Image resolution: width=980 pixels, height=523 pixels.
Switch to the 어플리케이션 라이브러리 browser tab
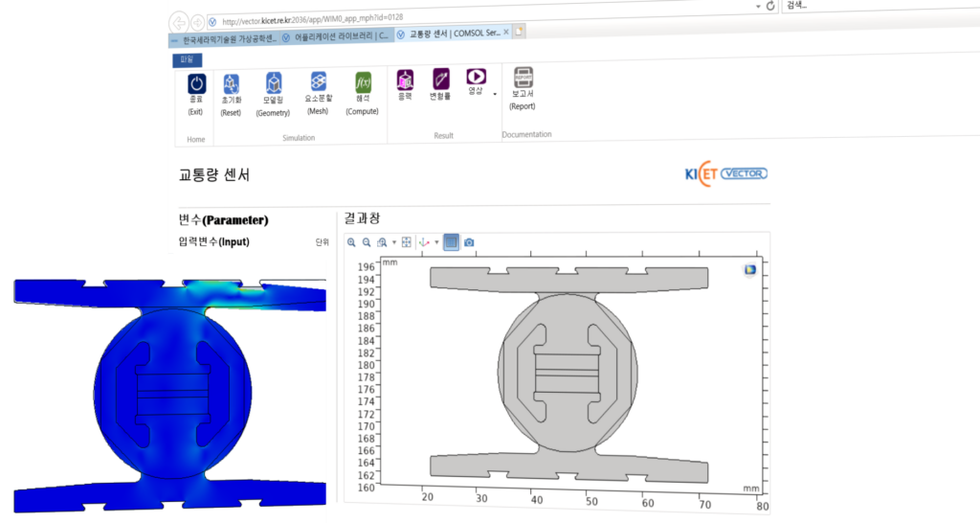pos(335,35)
